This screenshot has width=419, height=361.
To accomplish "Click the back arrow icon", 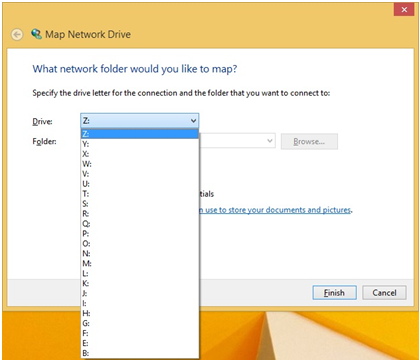I will (17, 34).
